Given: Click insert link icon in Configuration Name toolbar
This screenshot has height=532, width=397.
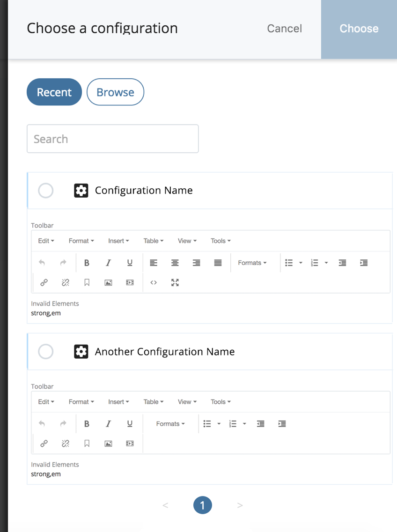Looking at the screenshot, I should tap(44, 283).
